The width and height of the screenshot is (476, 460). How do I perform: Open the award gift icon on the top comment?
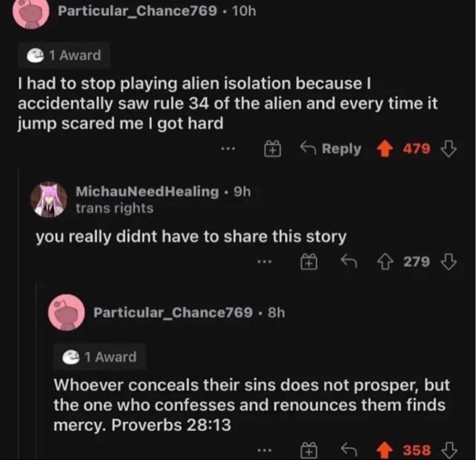(x=272, y=150)
